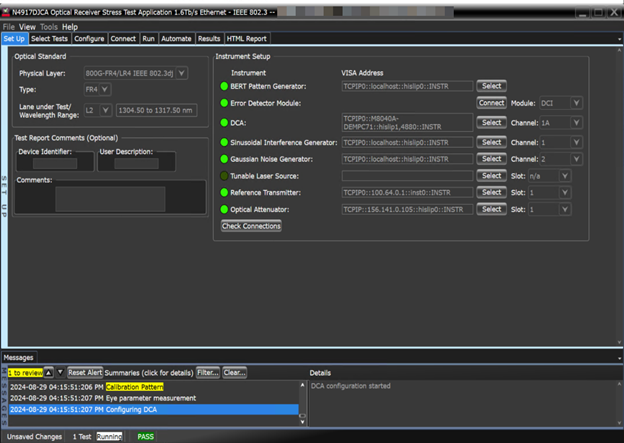The height and width of the screenshot is (443, 624).
Task: Click the DCA connection status indicator
Action: click(x=225, y=122)
